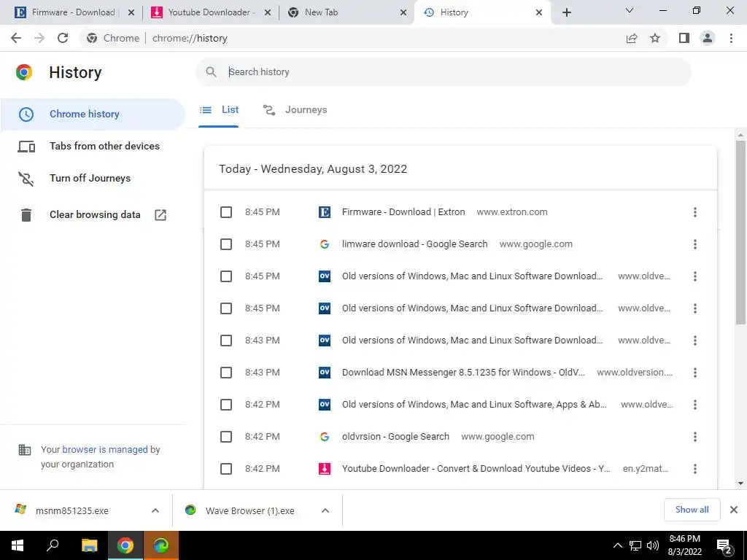
Task: Open the browser is managed link
Action: tap(105, 449)
